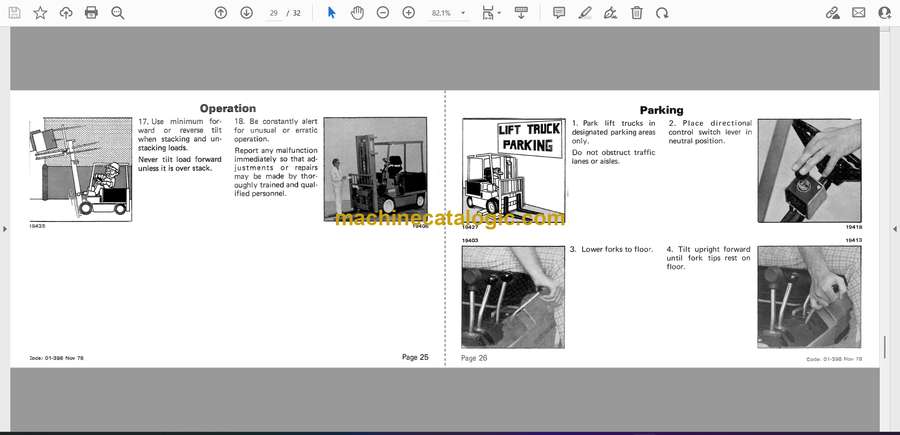
Task: Expand the left navigation pane arrow
Action: [x=5, y=229]
